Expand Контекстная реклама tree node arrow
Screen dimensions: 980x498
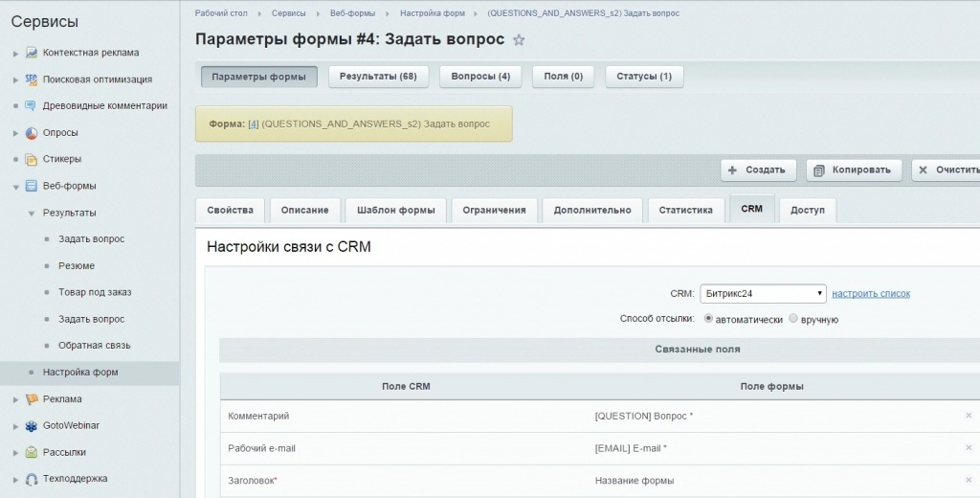(15, 54)
